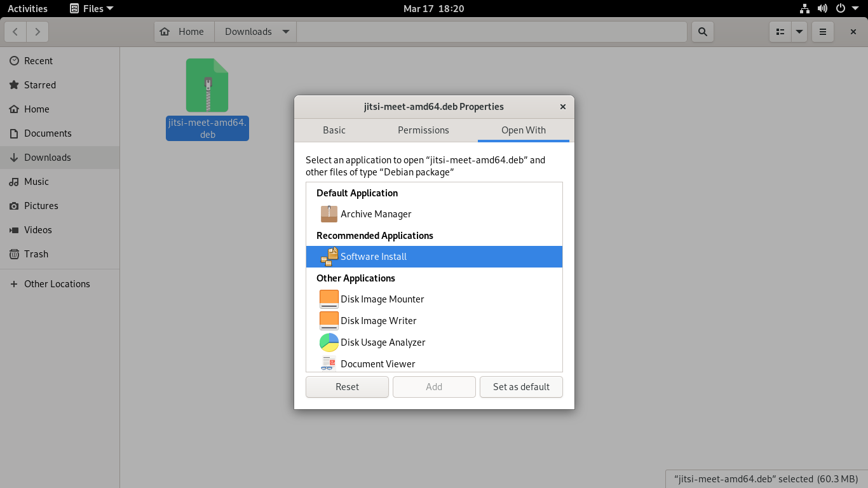
Task: Open Documents in the sidebar
Action: point(60,133)
